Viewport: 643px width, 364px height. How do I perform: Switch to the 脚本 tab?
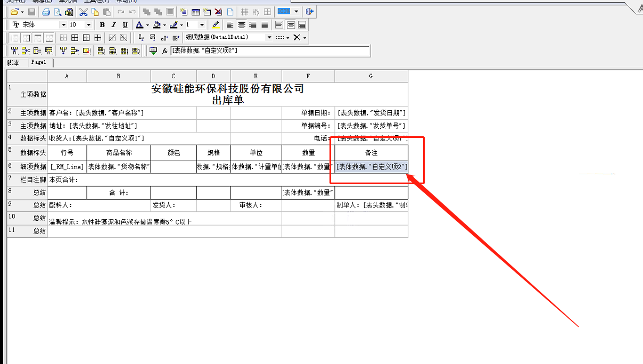13,63
